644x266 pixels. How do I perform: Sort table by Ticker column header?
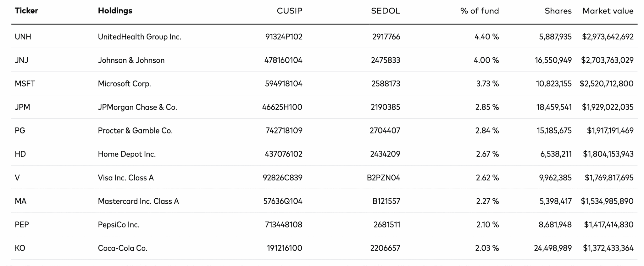[26, 11]
